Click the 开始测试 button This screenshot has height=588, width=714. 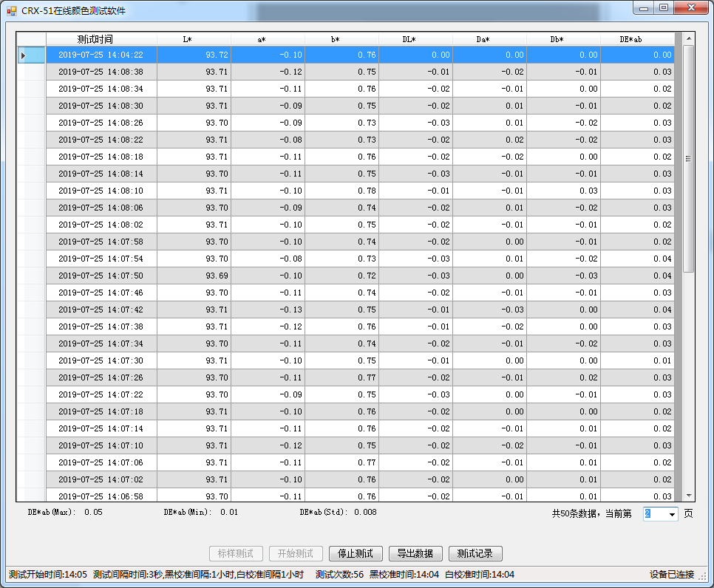296,553
